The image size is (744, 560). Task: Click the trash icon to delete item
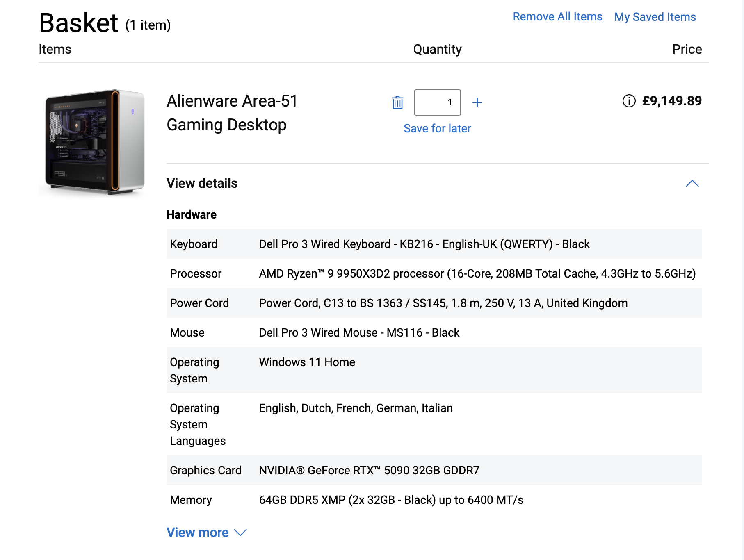397,102
